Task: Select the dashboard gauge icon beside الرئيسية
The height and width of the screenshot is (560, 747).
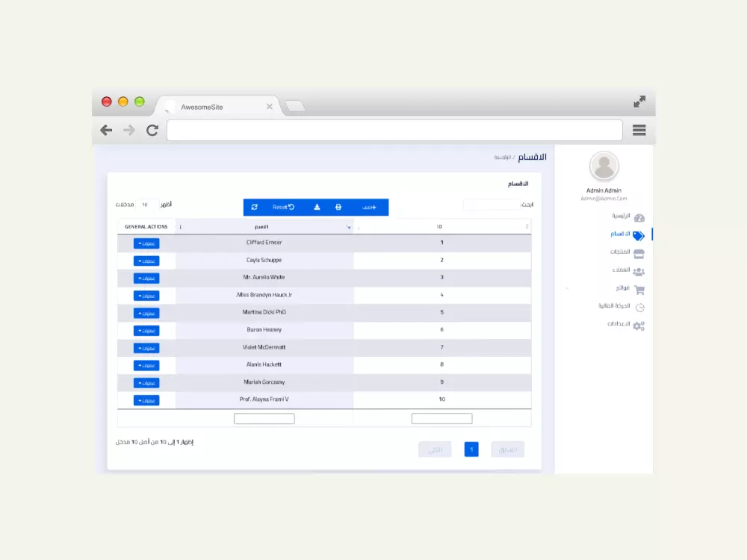Action: (x=638, y=218)
